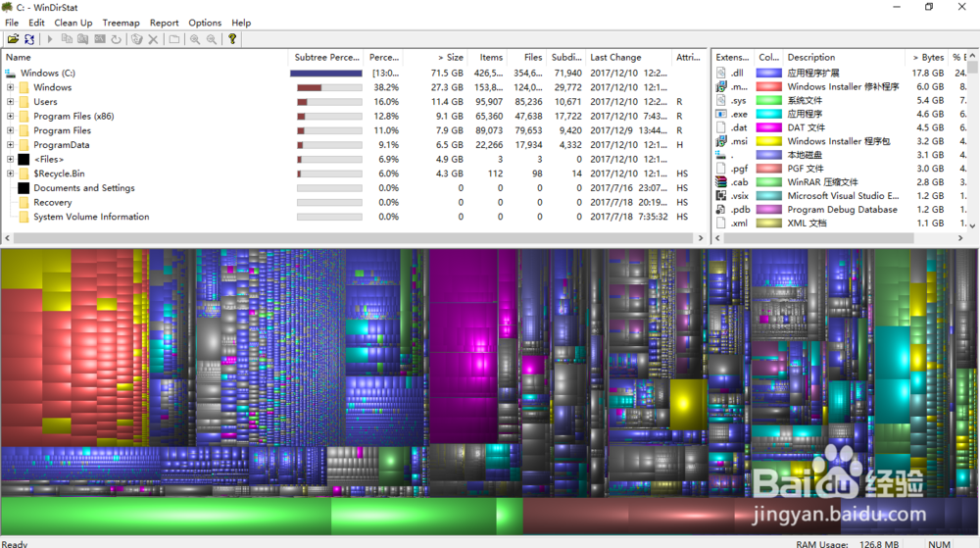The image size is (980, 548).
Task: Click the magenta .dat color swatch
Action: click(768, 127)
